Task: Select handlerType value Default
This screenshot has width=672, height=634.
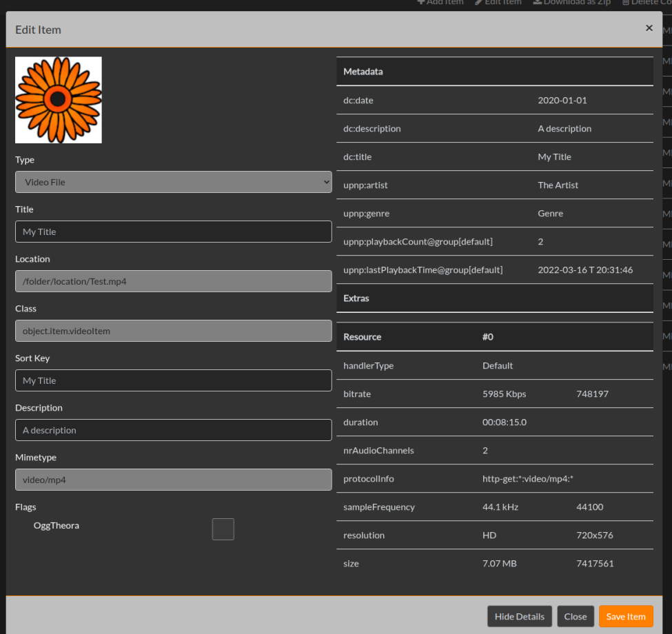Action: [x=498, y=365]
